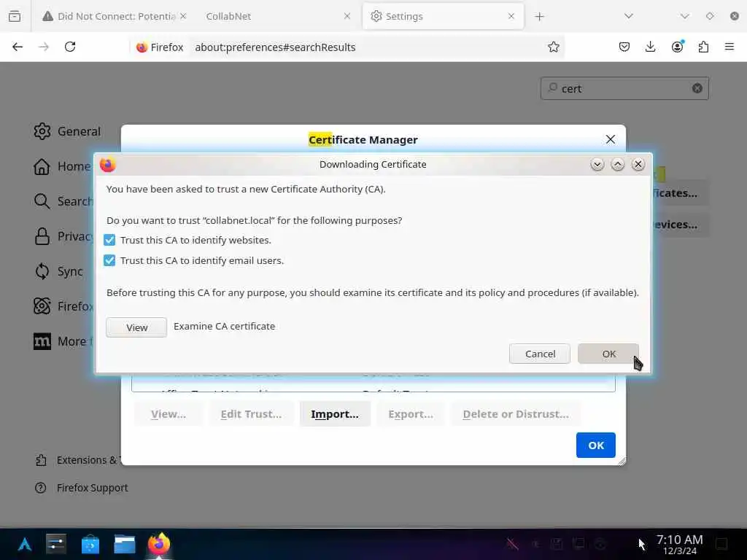
Task: Open the list all tabs dropdown
Action: [629, 16]
